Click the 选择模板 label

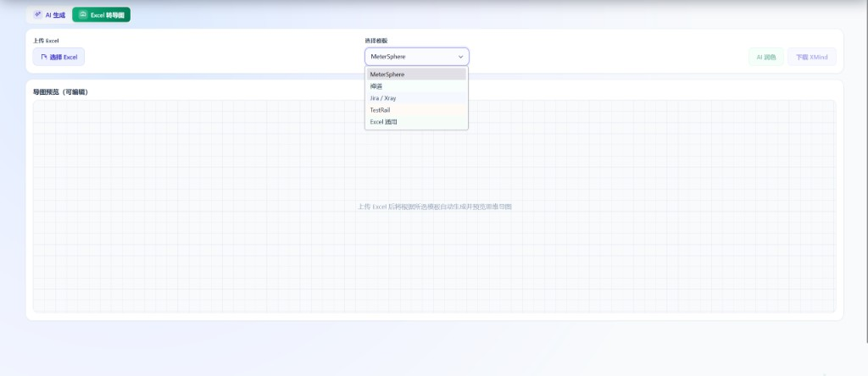(376, 41)
